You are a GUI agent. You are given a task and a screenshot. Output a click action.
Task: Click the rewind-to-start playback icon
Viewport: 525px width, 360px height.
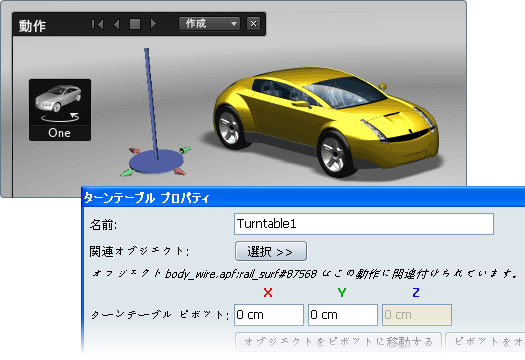coord(97,24)
